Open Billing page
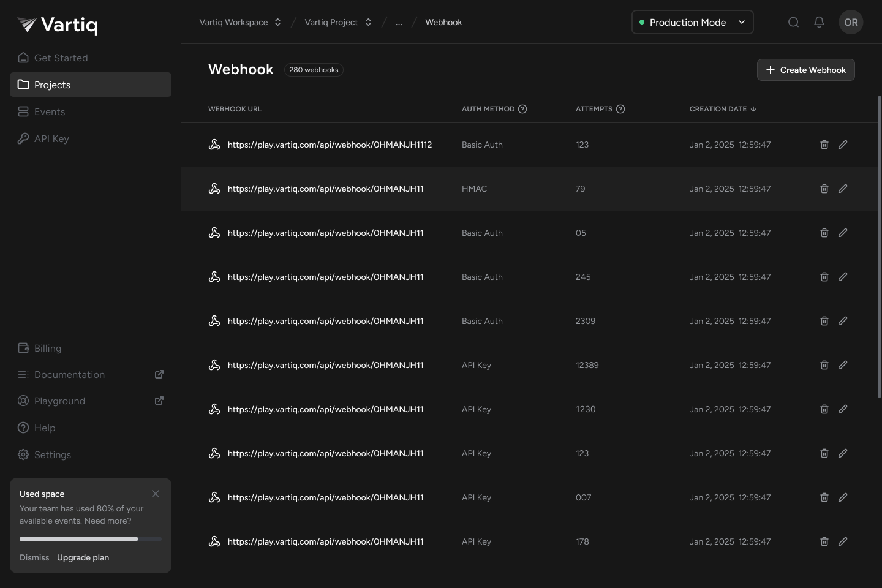The height and width of the screenshot is (588, 882). click(91, 348)
